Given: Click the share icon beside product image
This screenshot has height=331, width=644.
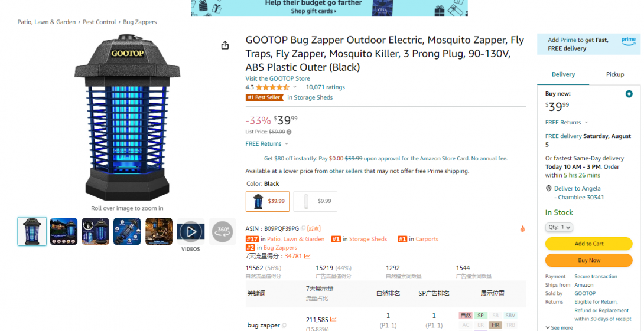Looking at the screenshot, I should [x=225, y=45].
